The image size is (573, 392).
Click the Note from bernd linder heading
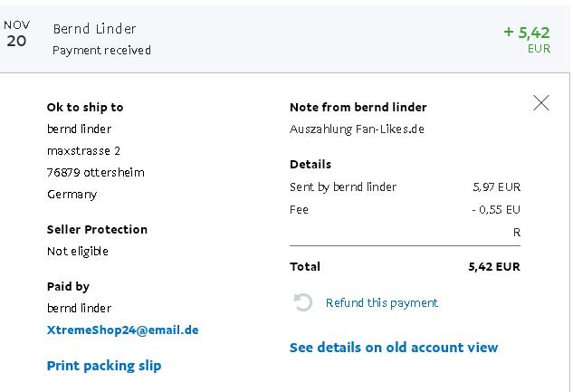click(x=358, y=107)
